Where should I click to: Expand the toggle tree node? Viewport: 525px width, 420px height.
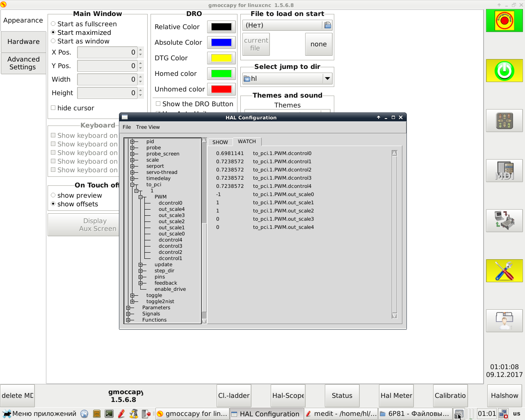click(x=132, y=295)
